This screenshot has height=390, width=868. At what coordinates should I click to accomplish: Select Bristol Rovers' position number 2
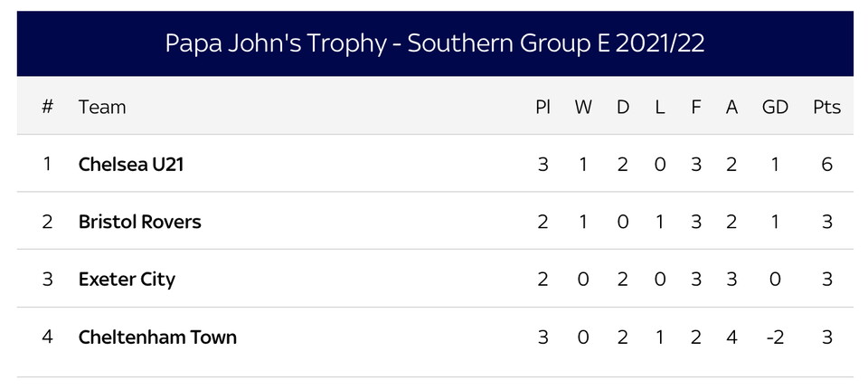tap(48, 222)
